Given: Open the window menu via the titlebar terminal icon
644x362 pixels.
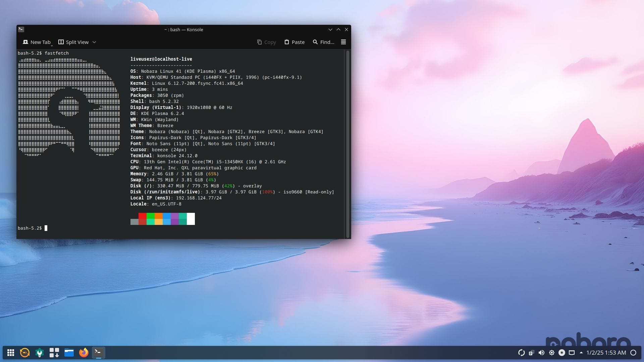Looking at the screenshot, I should [21, 29].
